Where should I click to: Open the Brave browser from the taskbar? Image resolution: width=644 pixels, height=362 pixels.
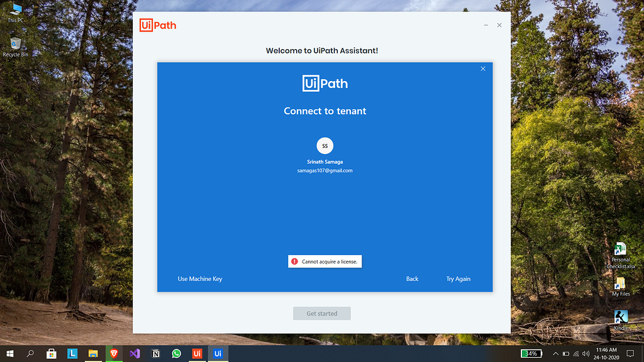tap(114, 353)
